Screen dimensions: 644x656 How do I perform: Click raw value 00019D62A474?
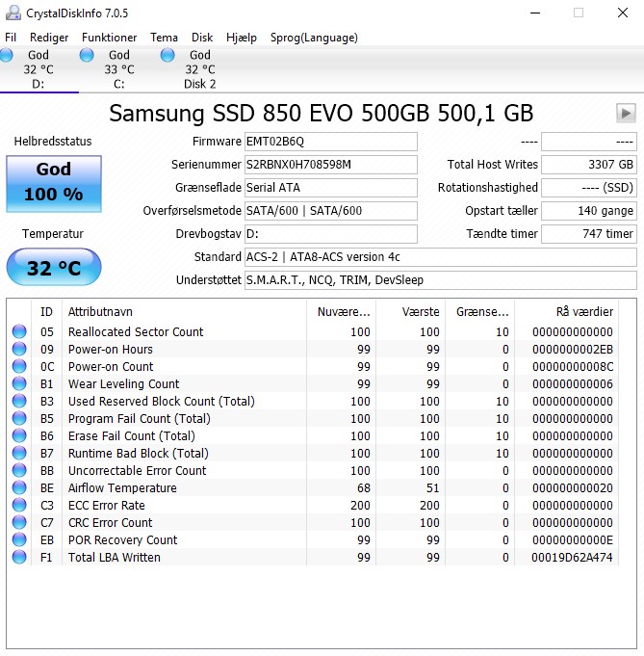pyautogui.click(x=572, y=558)
